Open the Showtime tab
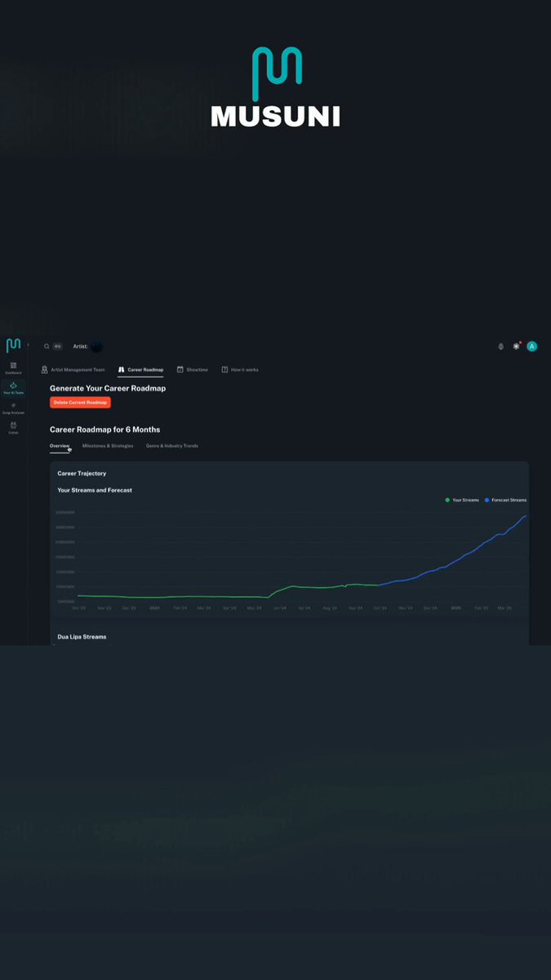Viewport: 551px width, 980px height. click(x=193, y=370)
